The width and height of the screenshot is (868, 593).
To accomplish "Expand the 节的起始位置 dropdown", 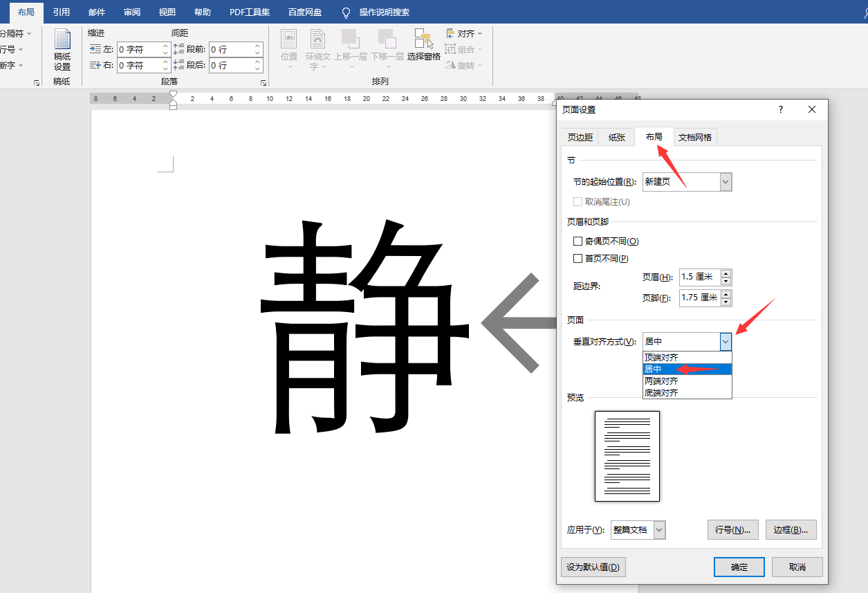I will (725, 181).
